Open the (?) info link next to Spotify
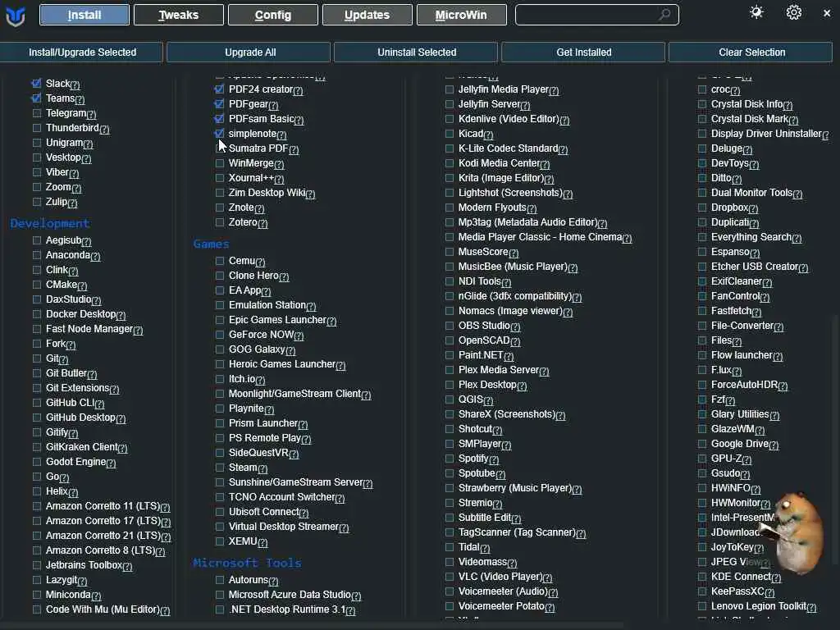 pyautogui.click(x=494, y=459)
